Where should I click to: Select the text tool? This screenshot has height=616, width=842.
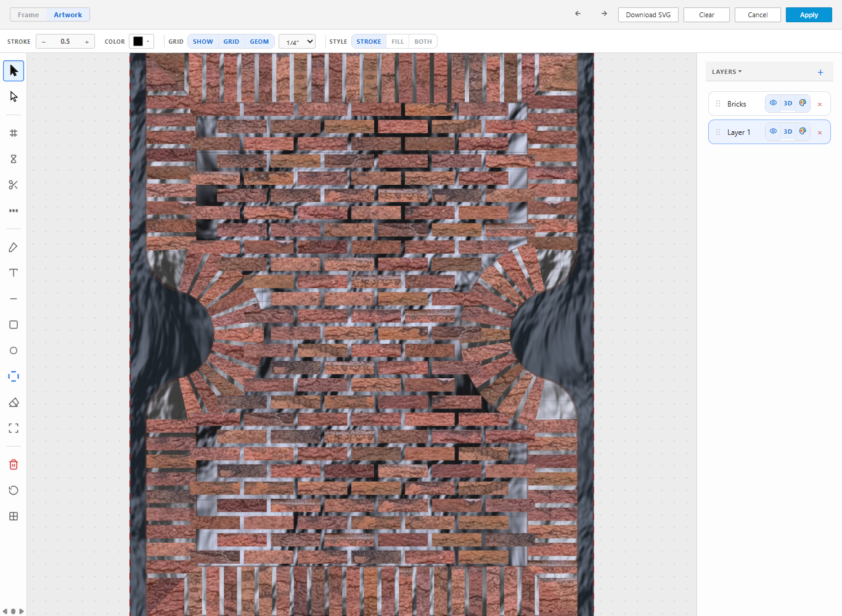[x=14, y=273]
